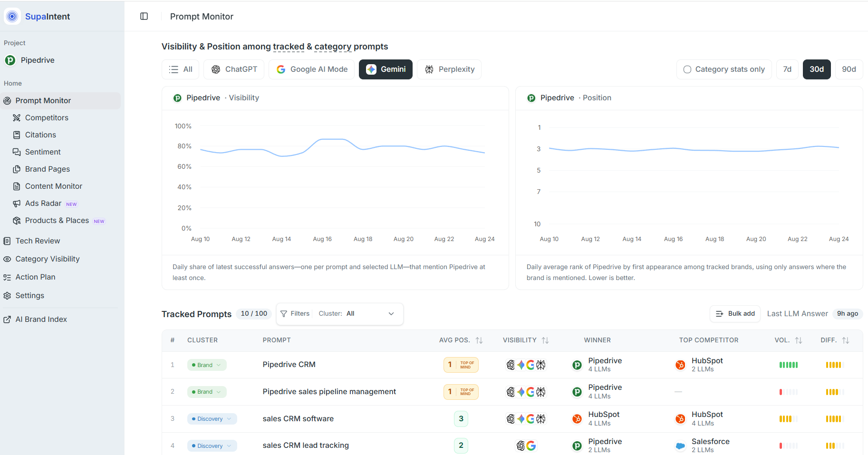
Task: Select the 30d time range
Action: click(817, 69)
